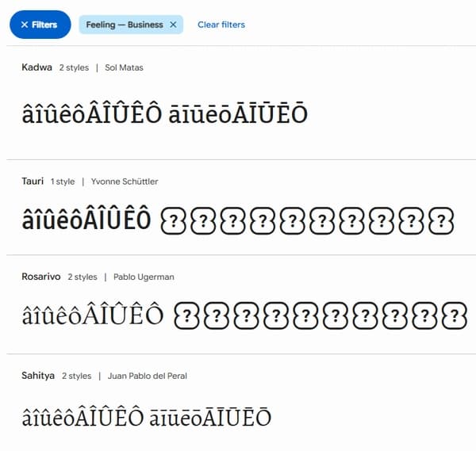The height and width of the screenshot is (451, 476).
Task: Open the Filters panel button
Action: click(x=40, y=25)
